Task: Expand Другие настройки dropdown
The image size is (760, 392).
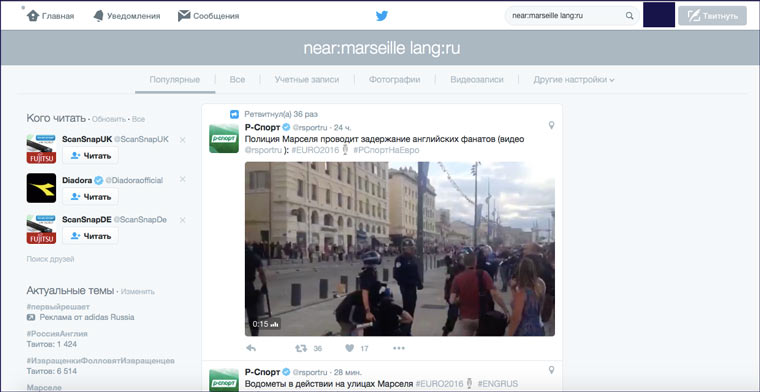Action: 574,79
